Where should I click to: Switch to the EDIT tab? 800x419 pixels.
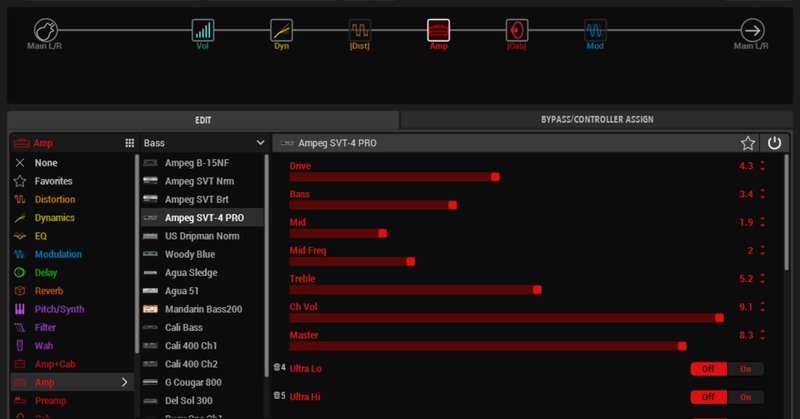point(203,120)
